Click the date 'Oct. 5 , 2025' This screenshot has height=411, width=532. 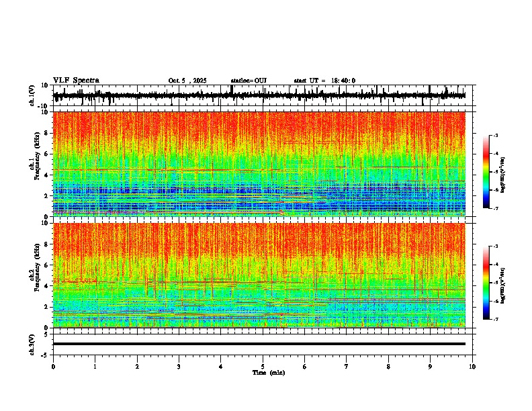coord(187,81)
